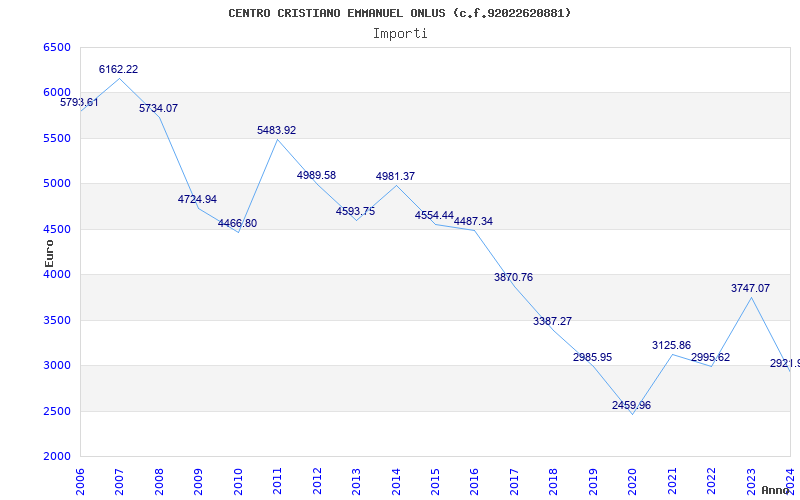The height and width of the screenshot is (500, 800).
Task: Click the 4487.34 data label
Action: pos(473,221)
